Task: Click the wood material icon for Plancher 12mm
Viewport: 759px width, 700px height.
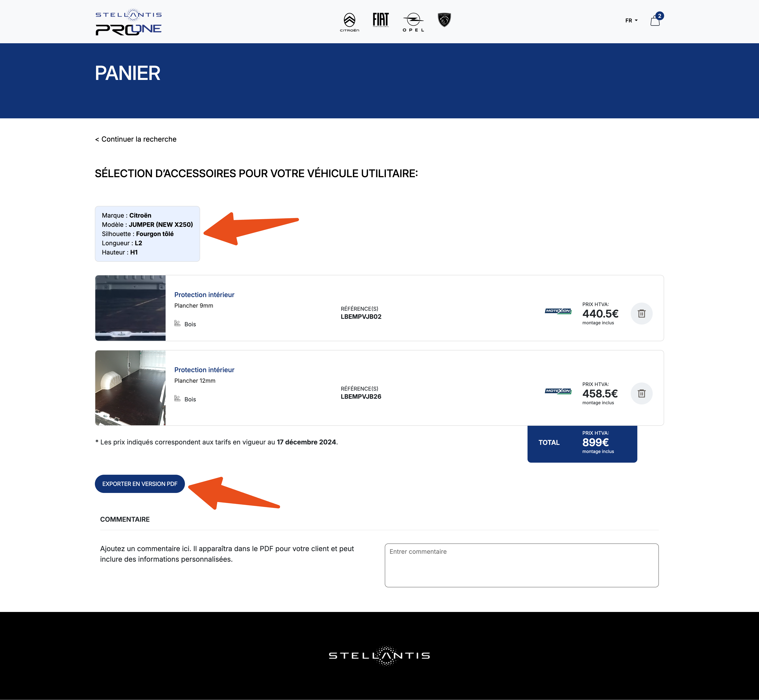Action: [x=177, y=398]
